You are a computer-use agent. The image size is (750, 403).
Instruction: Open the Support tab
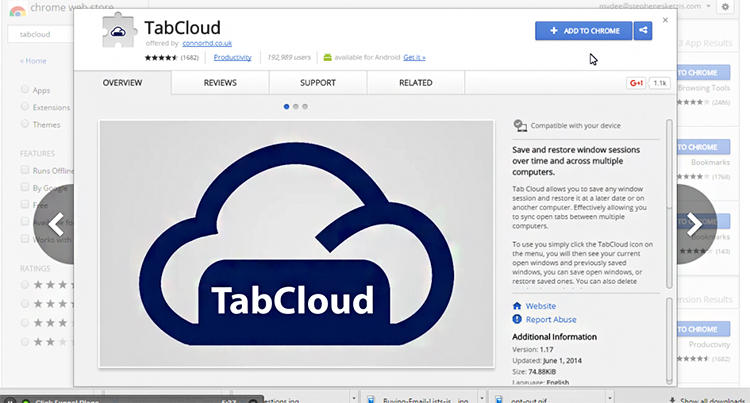[317, 83]
